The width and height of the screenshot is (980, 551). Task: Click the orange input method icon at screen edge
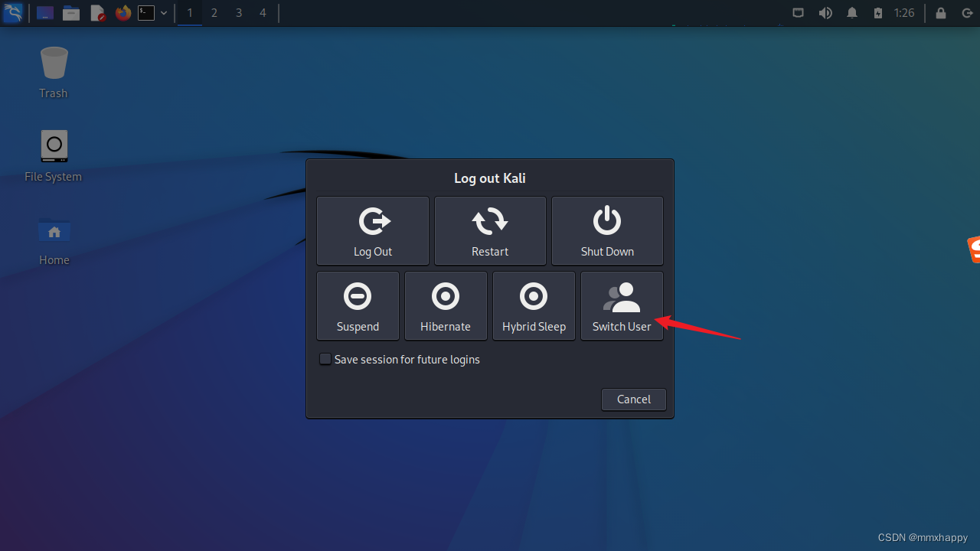pos(974,250)
